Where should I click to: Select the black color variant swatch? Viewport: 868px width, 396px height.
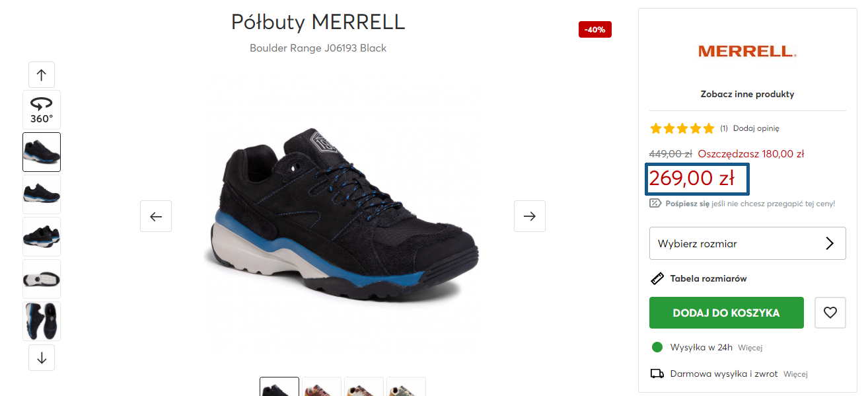coord(279,387)
